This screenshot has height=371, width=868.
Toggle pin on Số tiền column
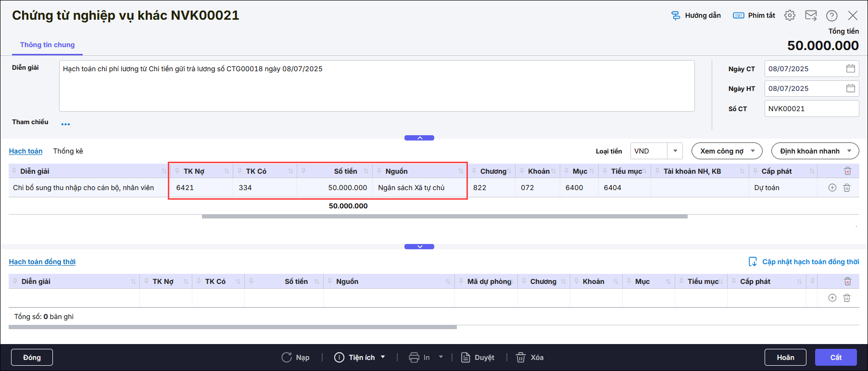tap(303, 171)
